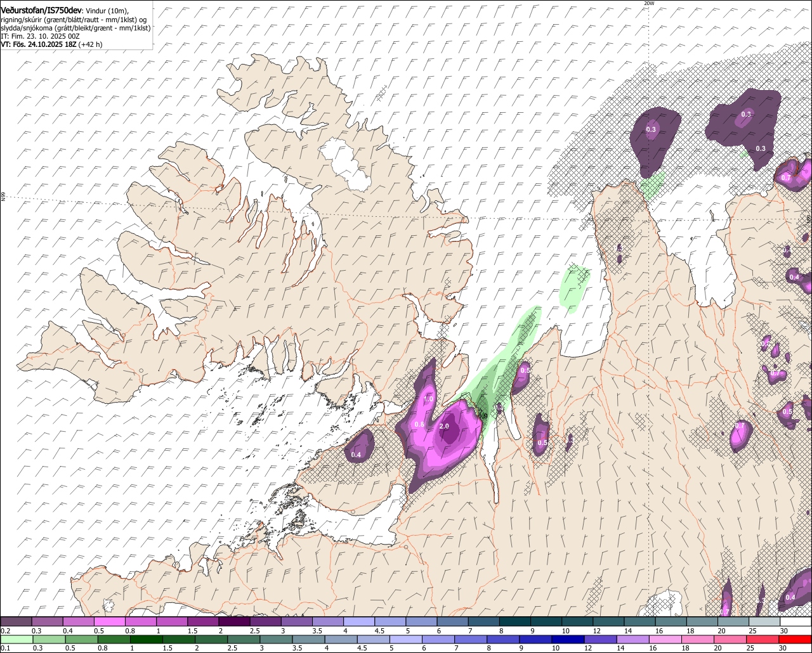Click the 30 label under the upper legend
Screen dimensions: 812x653
click(x=784, y=631)
